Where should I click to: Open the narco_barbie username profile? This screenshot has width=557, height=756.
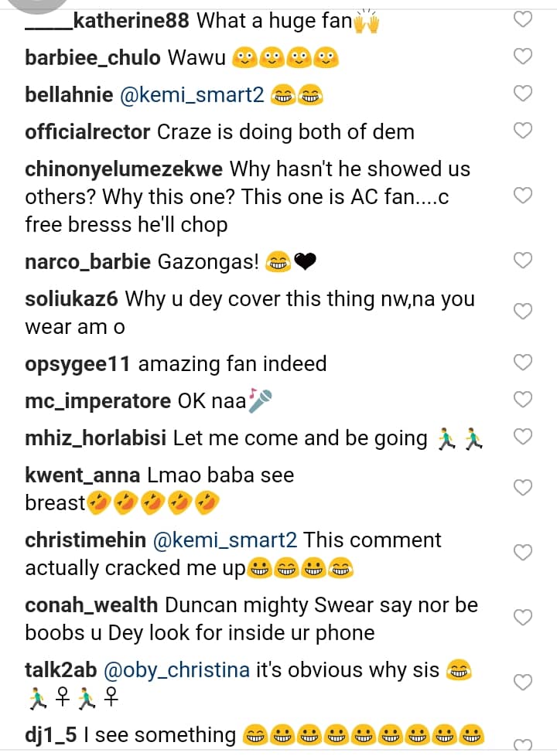(x=87, y=262)
